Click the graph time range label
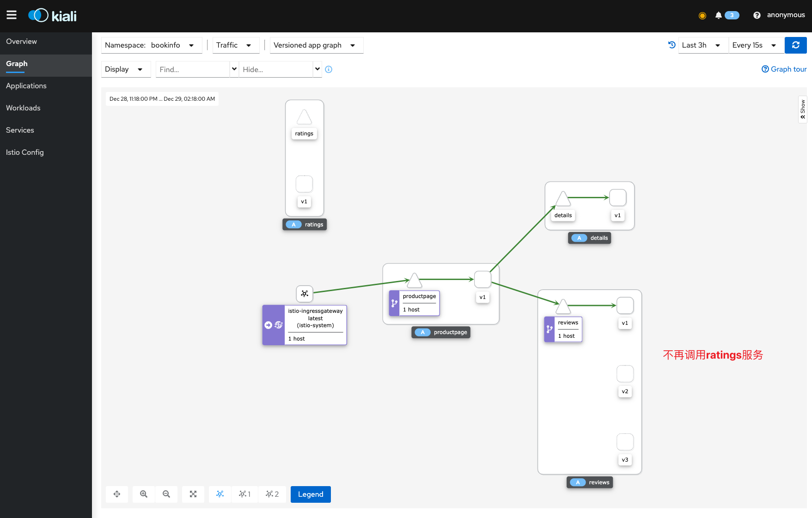 coord(162,99)
